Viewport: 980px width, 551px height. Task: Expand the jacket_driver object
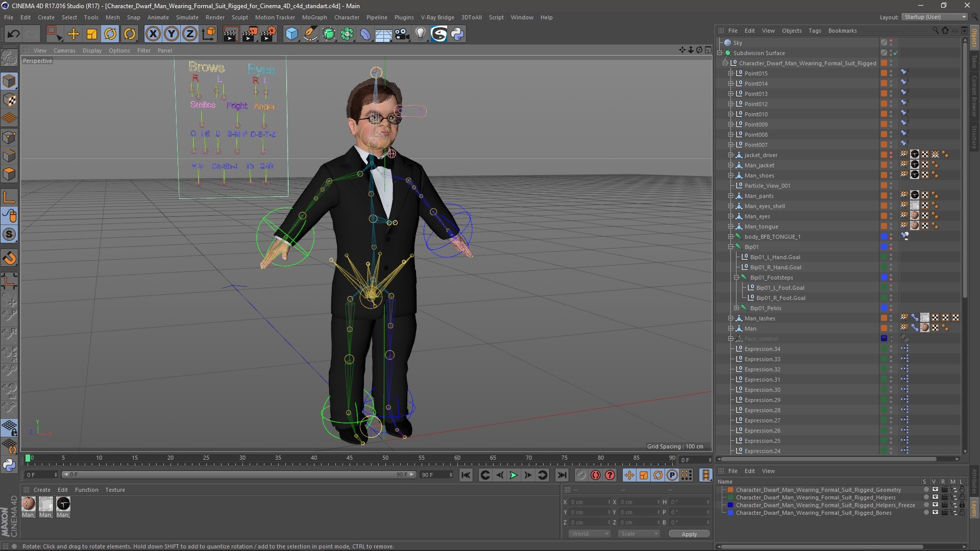click(730, 155)
